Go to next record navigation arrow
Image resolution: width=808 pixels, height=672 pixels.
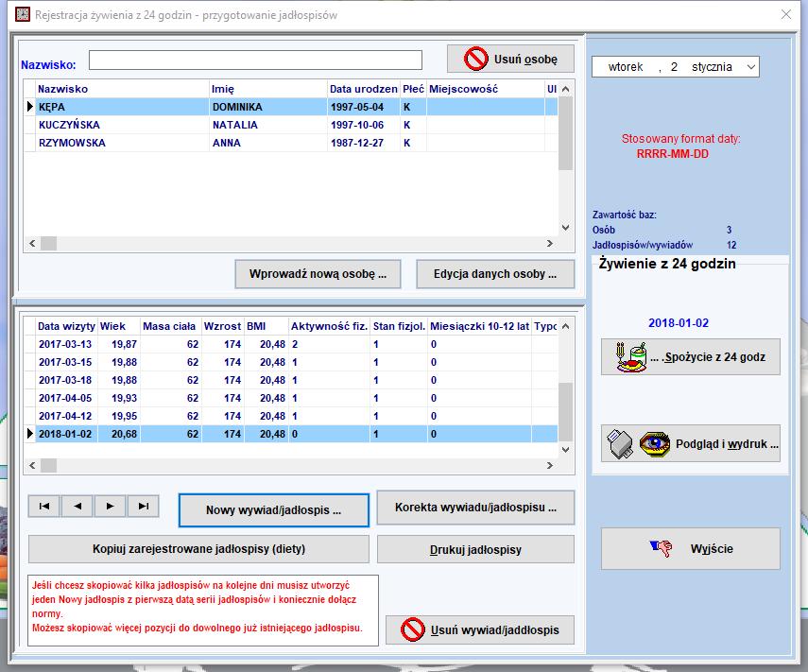[110, 506]
